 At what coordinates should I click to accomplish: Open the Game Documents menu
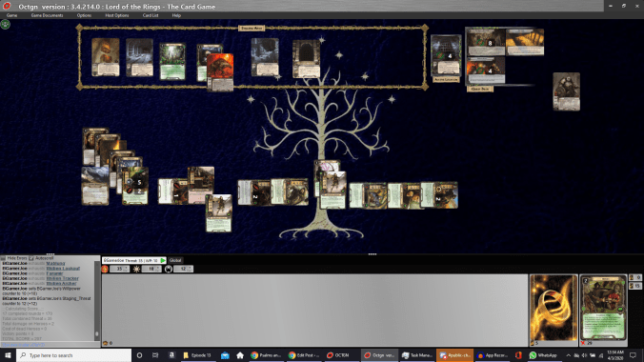point(47,15)
